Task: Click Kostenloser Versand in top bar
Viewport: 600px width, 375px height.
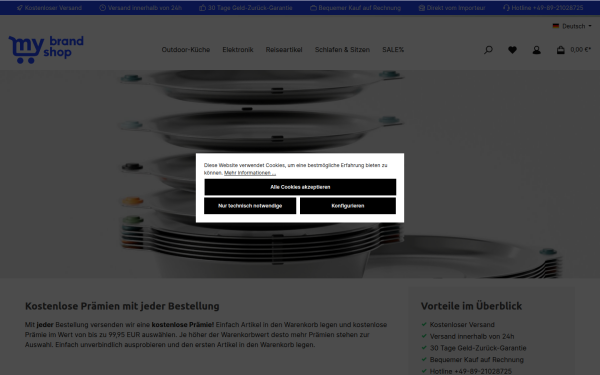Action: coord(53,8)
